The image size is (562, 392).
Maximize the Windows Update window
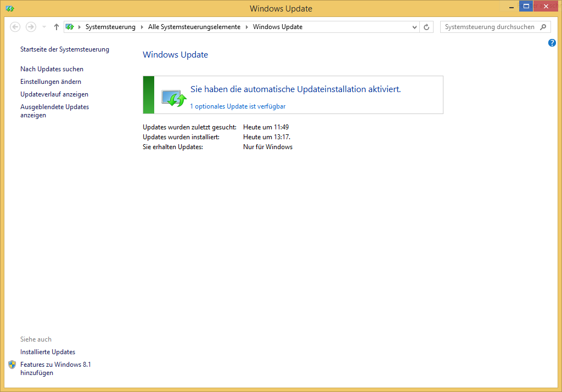pyautogui.click(x=526, y=6)
